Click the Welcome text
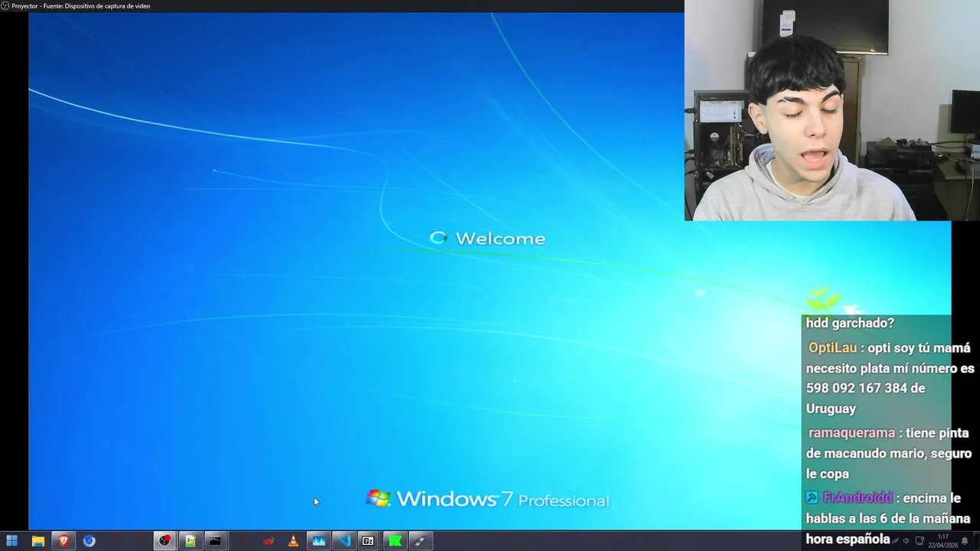 [x=501, y=239]
